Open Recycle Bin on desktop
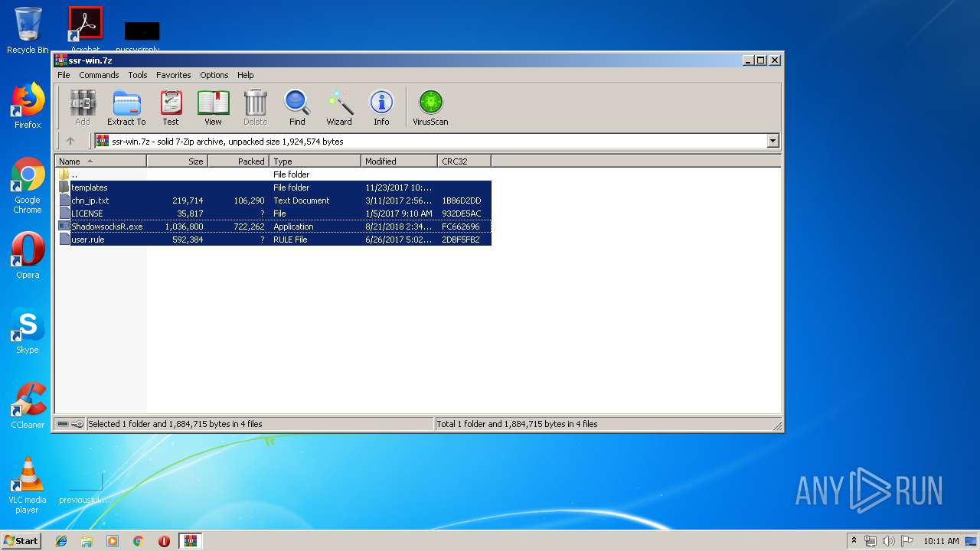This screenshot has height=551, width=980. (x=28, y=31)
